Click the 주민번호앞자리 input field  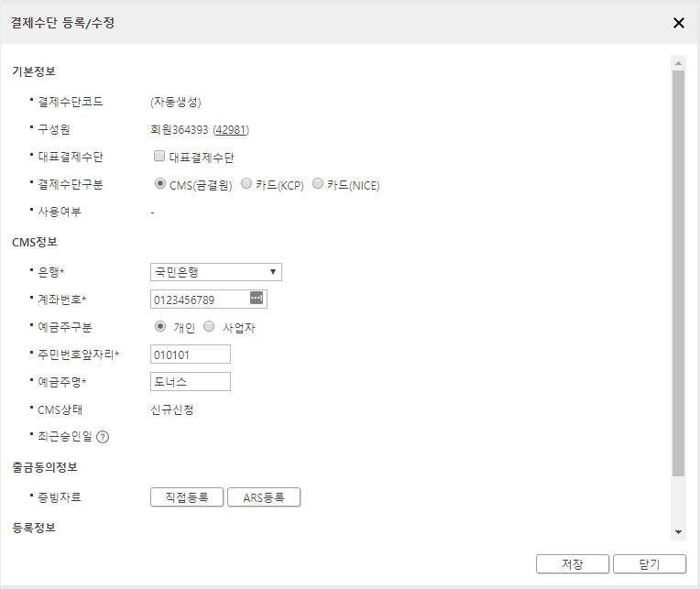191,354
